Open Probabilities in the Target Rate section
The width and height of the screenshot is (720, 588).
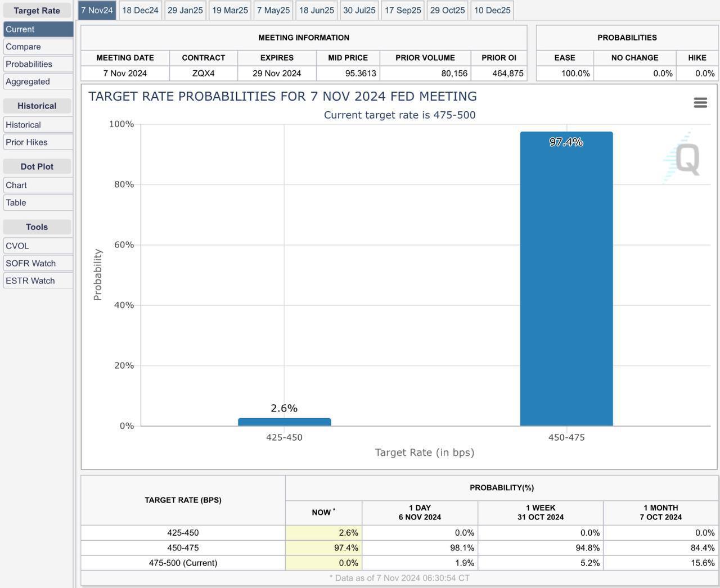[x=38, y=64]
